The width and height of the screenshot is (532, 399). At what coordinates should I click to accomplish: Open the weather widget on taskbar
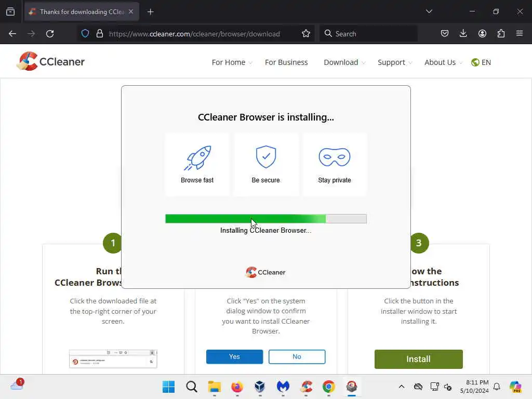pyautogui.click(x=17, y=385)
